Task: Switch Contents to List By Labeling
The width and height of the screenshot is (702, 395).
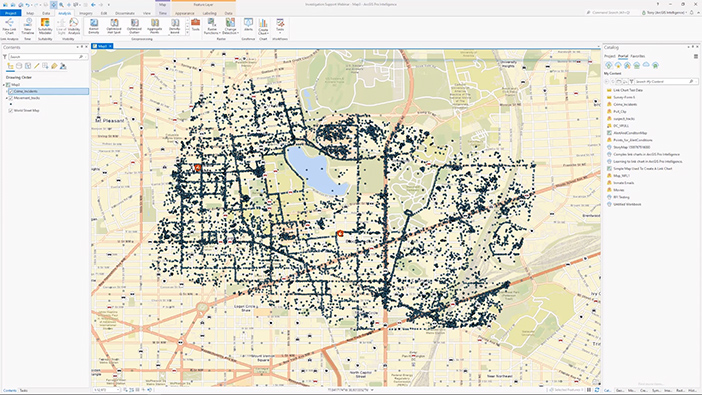Action: point(54,66)
